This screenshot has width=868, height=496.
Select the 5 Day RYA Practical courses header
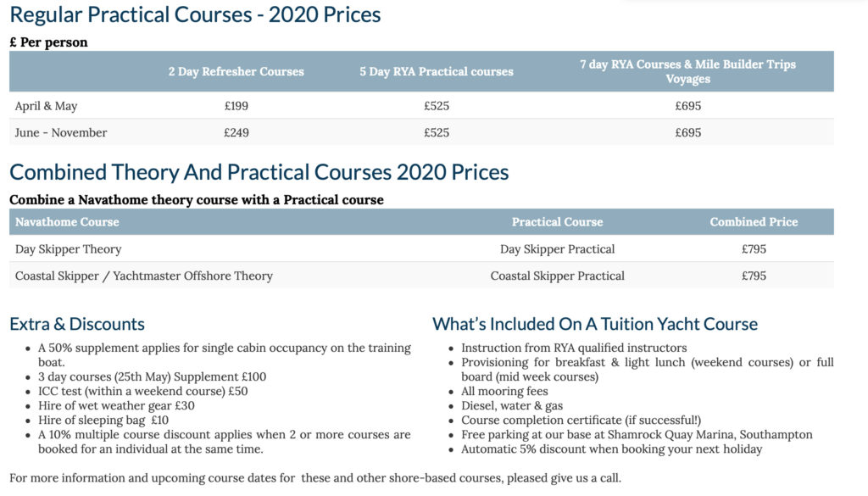[x=437, y=71]
